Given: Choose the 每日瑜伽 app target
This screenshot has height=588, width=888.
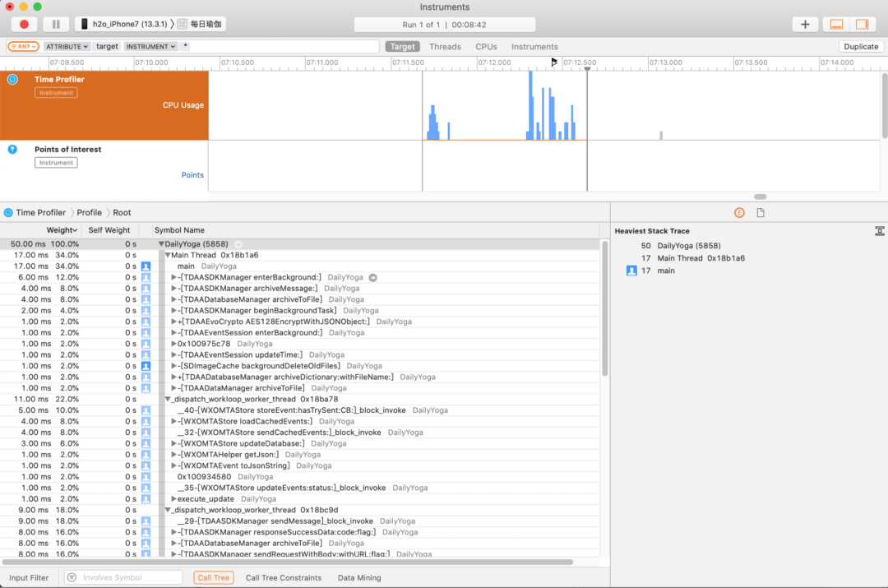Looking at the screenshot, I should pos(199,25).
